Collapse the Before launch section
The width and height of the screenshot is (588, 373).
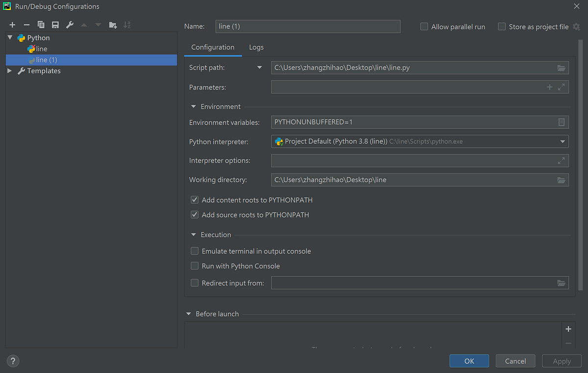(189, 314)
